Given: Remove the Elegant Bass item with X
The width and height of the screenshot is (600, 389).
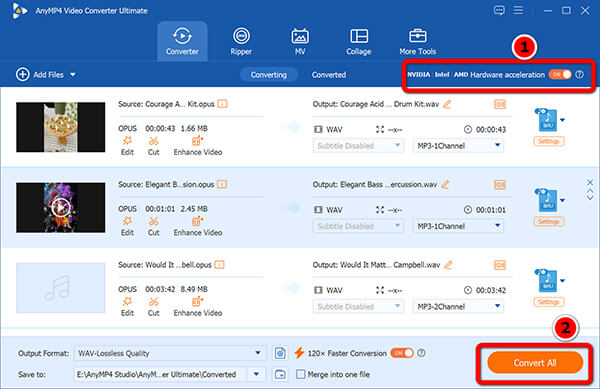Looking at the screenshot, I should (590, 182).
